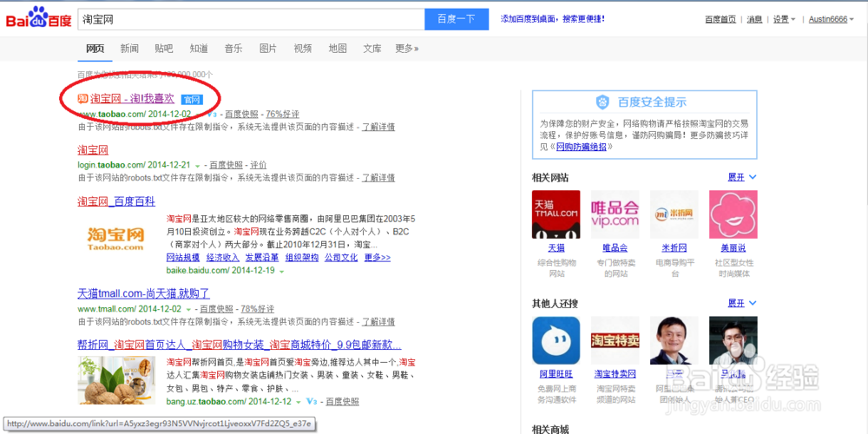Click the shield icon in 百度安全提示
868x434 pixels.
tap(603, 102)
